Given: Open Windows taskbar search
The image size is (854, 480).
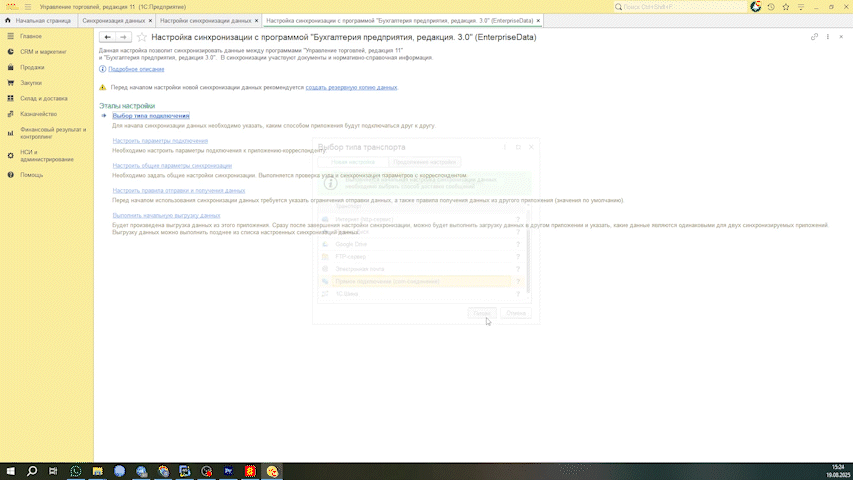Looking at the screenshot, I should (x=32, y=471).
